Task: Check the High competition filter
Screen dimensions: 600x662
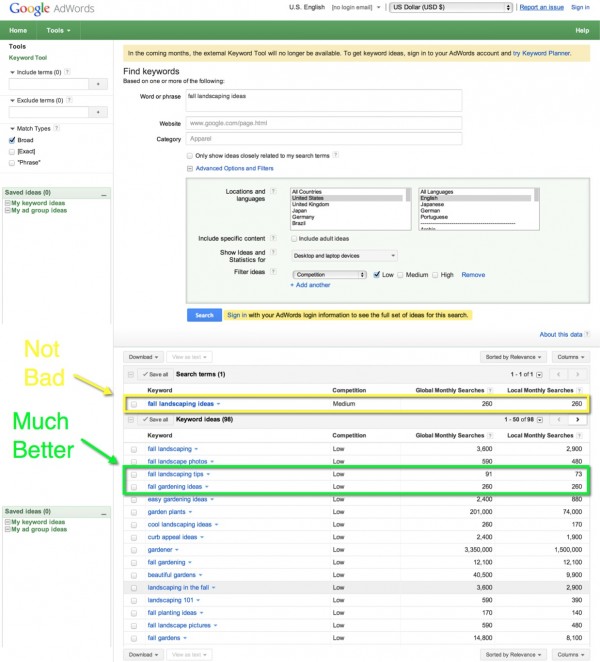Action: [x=435, y=275]
